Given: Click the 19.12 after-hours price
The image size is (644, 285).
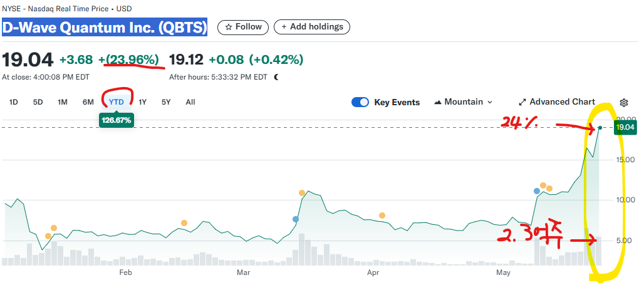Looking at the screenshot, I should (187, 60).
